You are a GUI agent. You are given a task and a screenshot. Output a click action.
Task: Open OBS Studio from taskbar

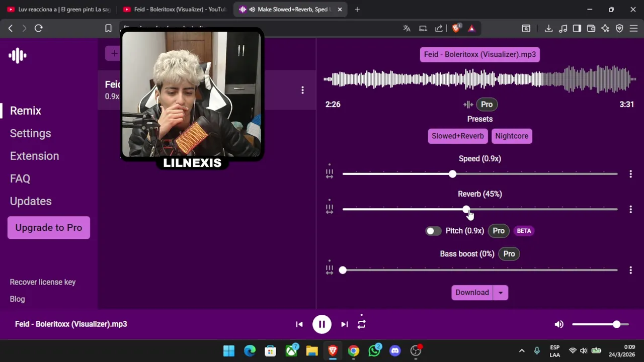point(416,350)
